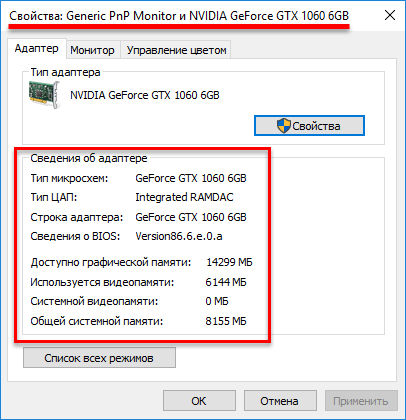Click the Тип микросхем label

(69, 178)
